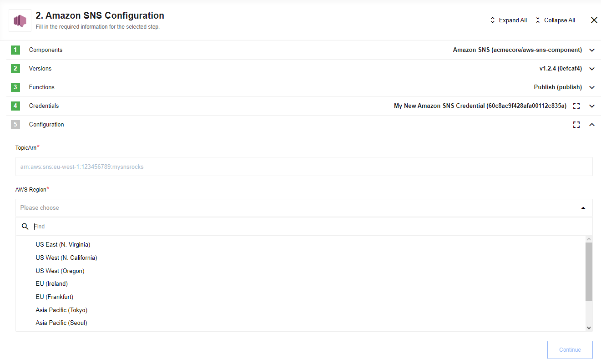Screen dimensions: 601x364
Task: Click the region list scrollbar thumb
Action: (589, 272)
